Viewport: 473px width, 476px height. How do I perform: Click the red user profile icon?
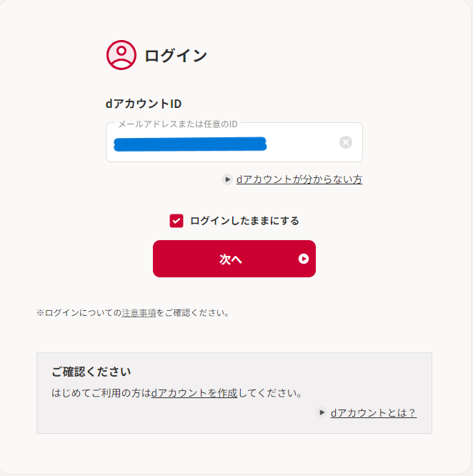[121, 55]
